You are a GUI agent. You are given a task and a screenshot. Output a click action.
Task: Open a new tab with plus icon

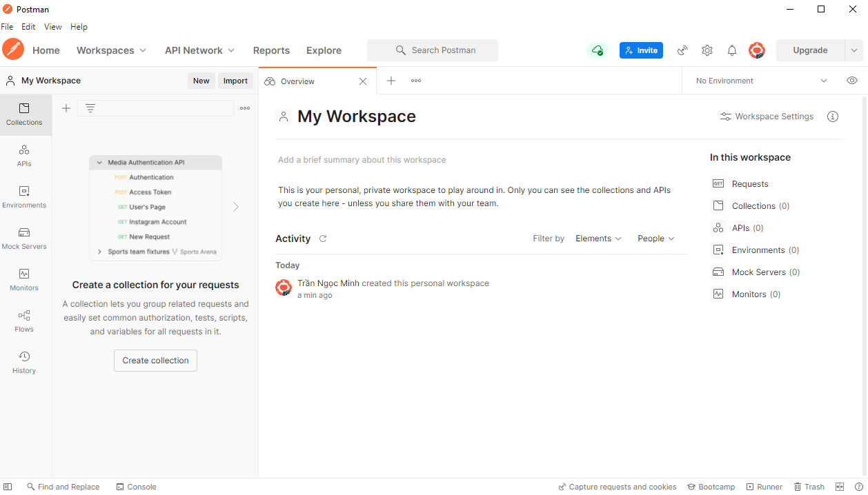pyautogui.click(x=391, y=81)
